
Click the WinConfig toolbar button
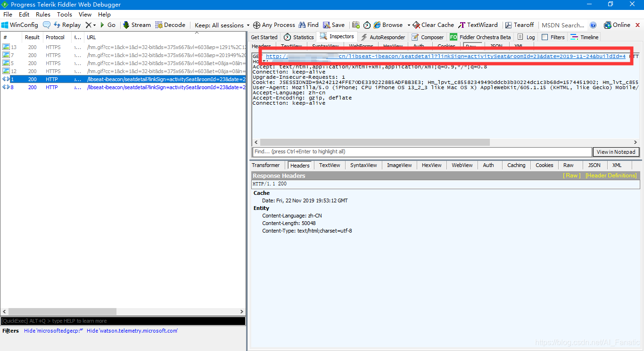click(x=20, y=25)
